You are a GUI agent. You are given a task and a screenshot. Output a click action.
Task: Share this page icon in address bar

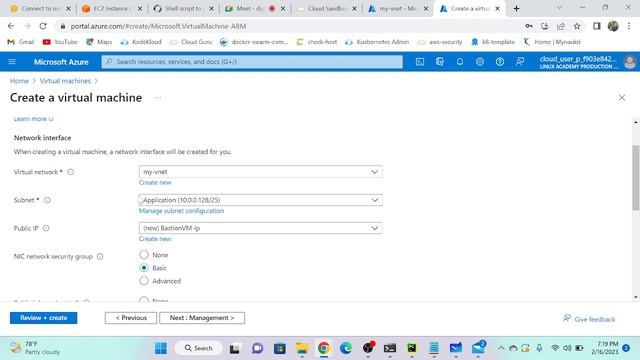561,26
